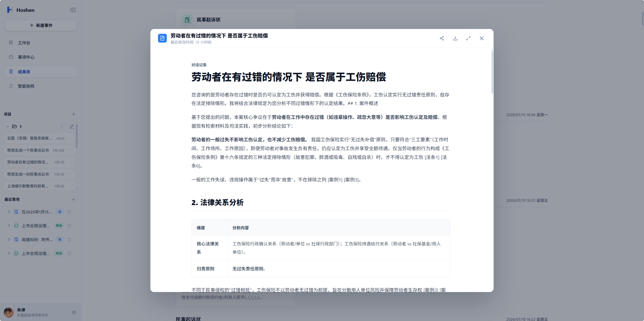
Task: Click dialog vertical scrollbar
Action: (x=492, y=72)
